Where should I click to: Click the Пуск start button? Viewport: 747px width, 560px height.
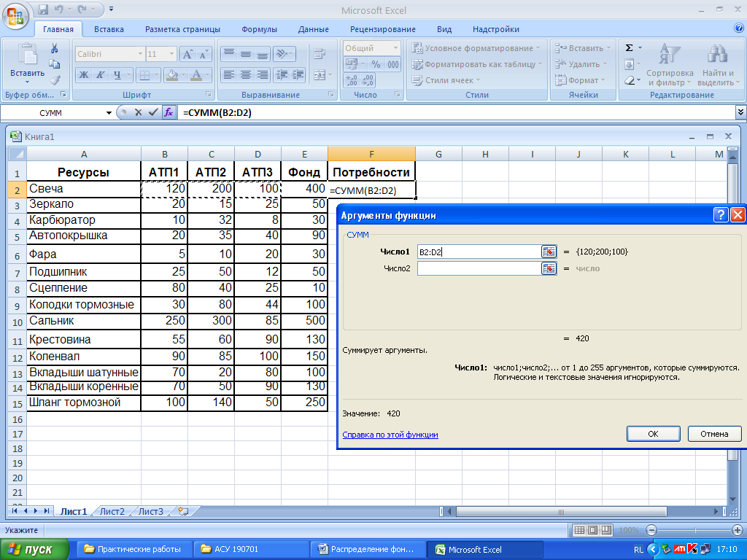tap(35, 550)
